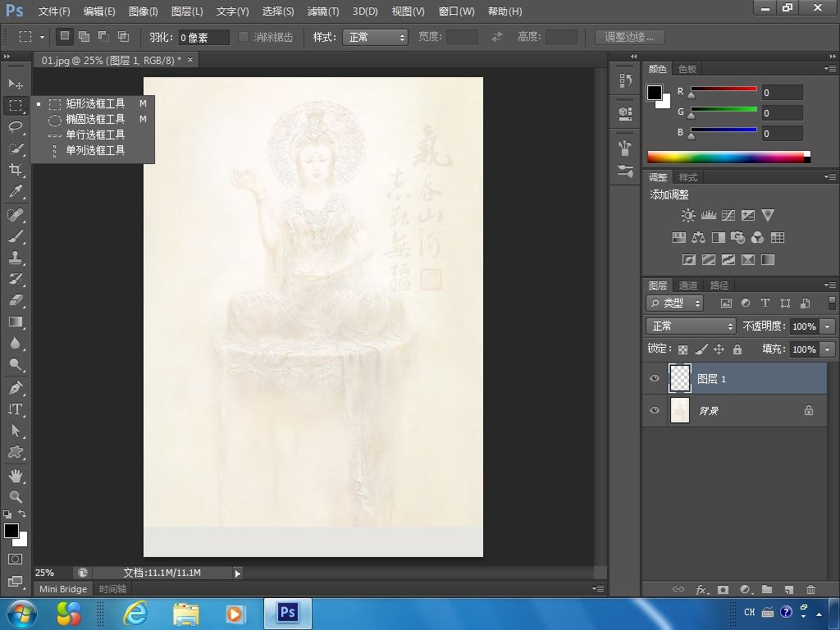This screenshot has width=840, height=630.
Task: Open the tool preset picker arrow
Action: [x=42, y=37]
